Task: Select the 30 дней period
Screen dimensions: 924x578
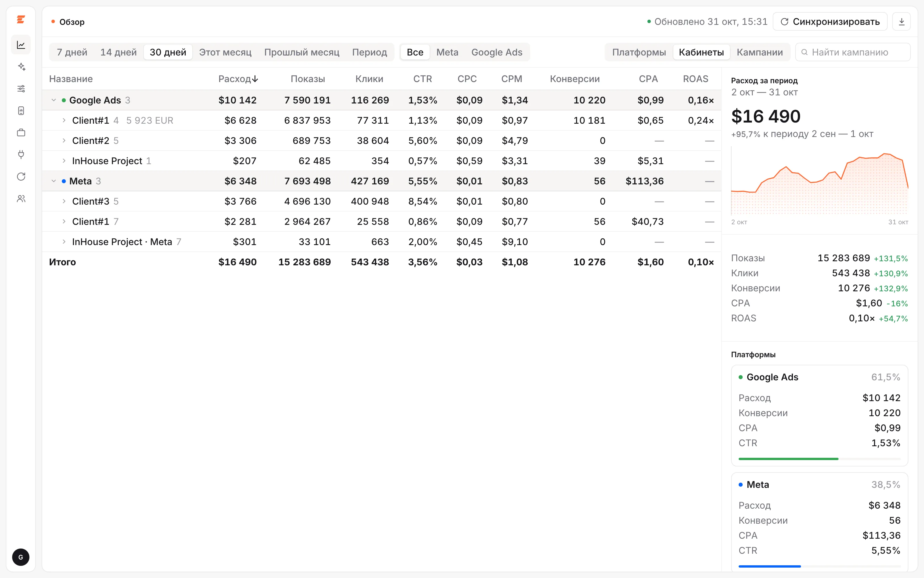Action: (168, 52)
